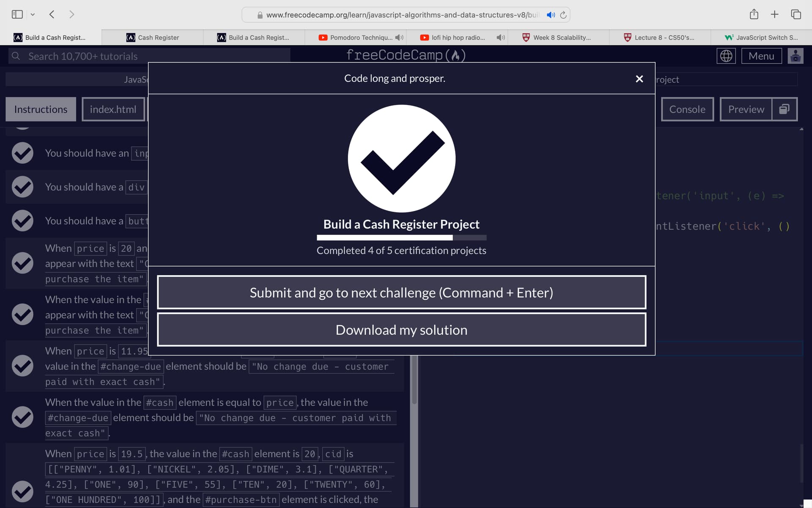Switch to the Cash Register tab

pos(158,37)
